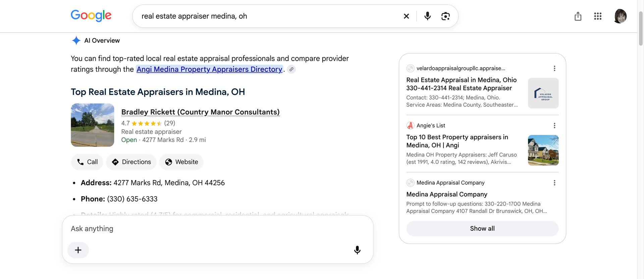
Task: Click the Open status text for Bradley Rickett
Action: (x=129, y=140)
